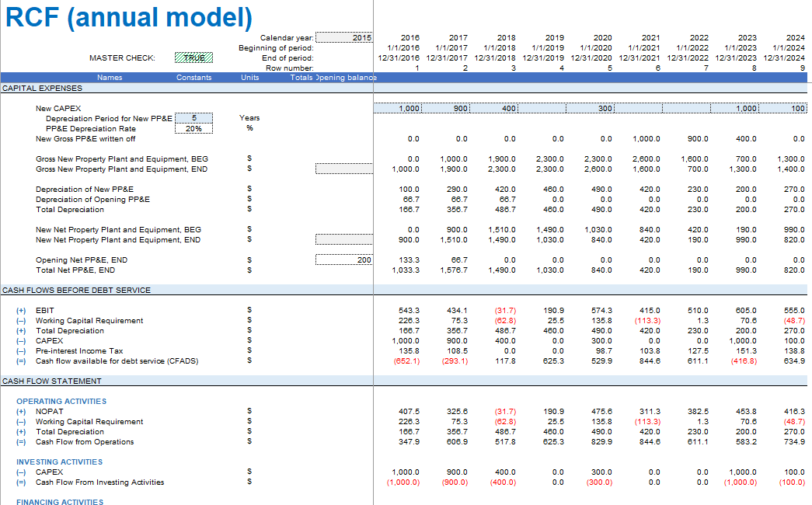812x505 pixels.
Task: Select the New CAPEX input for 2020
Action: coord(591,109)
